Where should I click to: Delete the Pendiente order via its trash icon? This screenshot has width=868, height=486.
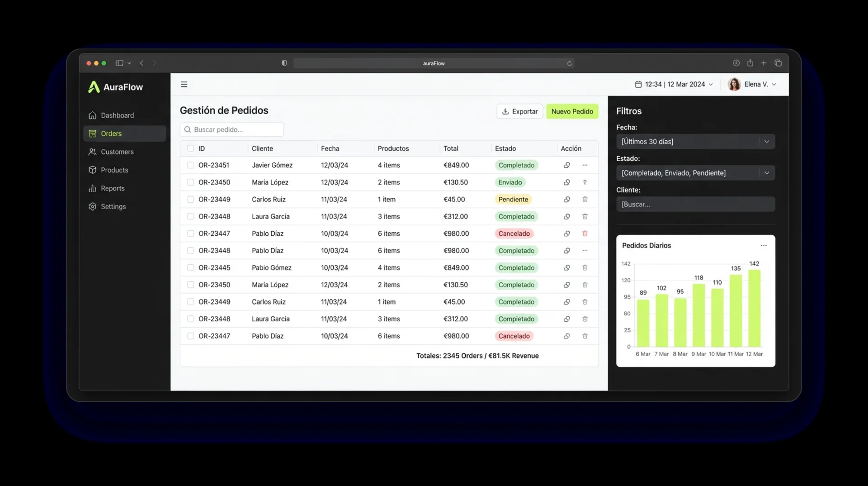coord(585,200)
